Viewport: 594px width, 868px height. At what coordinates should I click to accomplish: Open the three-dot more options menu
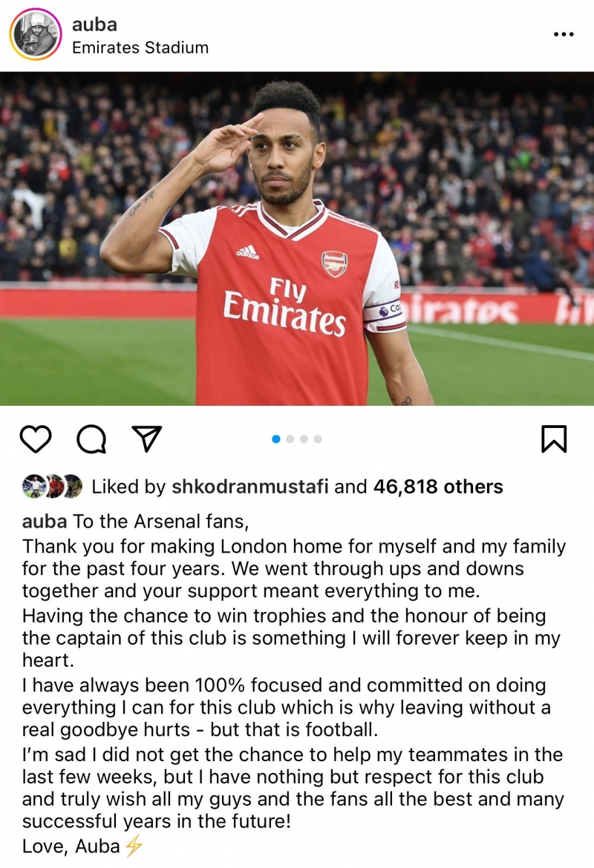point(564,34)
